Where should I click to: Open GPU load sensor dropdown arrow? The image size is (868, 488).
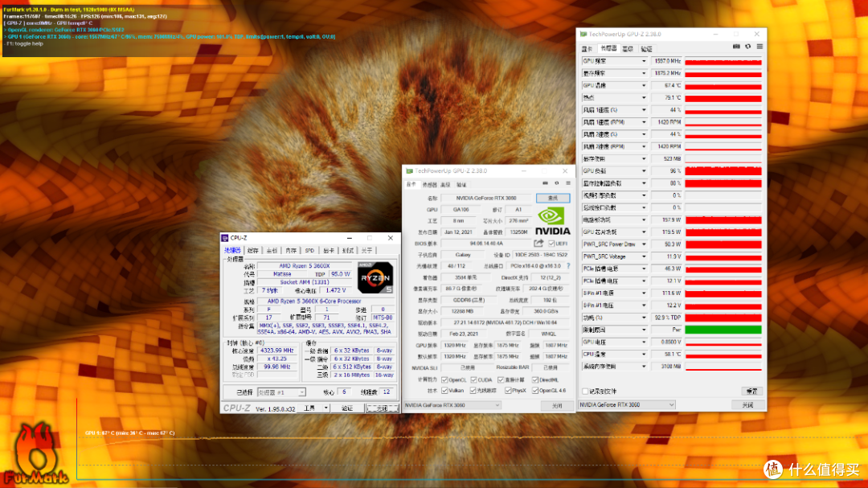point(644,171)
